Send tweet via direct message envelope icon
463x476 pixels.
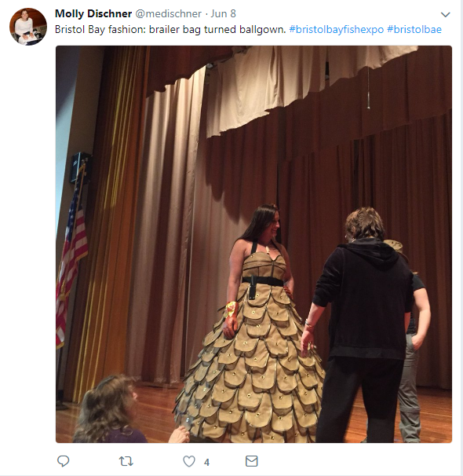point(251,461)
